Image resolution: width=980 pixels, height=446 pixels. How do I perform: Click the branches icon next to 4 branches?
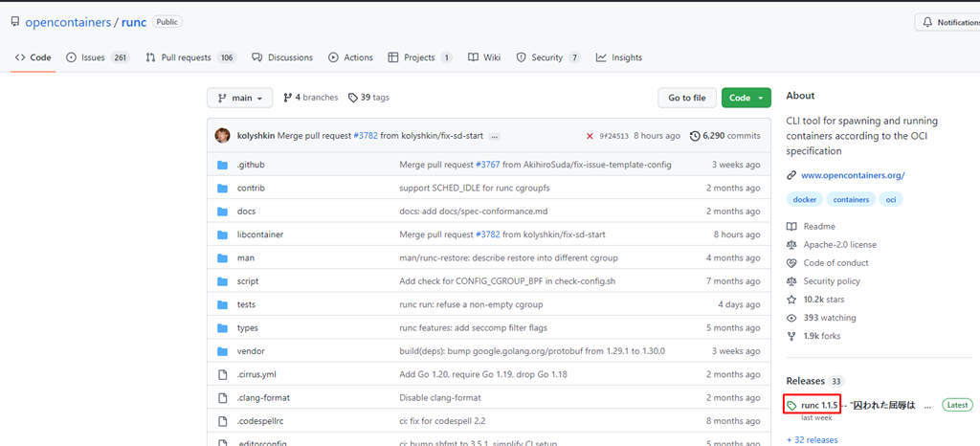[287, 98]
